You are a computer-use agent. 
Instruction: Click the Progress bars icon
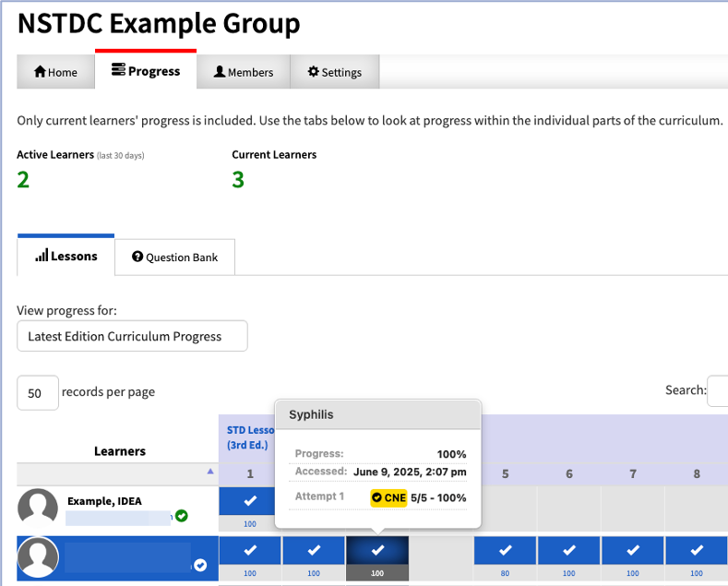118,69
